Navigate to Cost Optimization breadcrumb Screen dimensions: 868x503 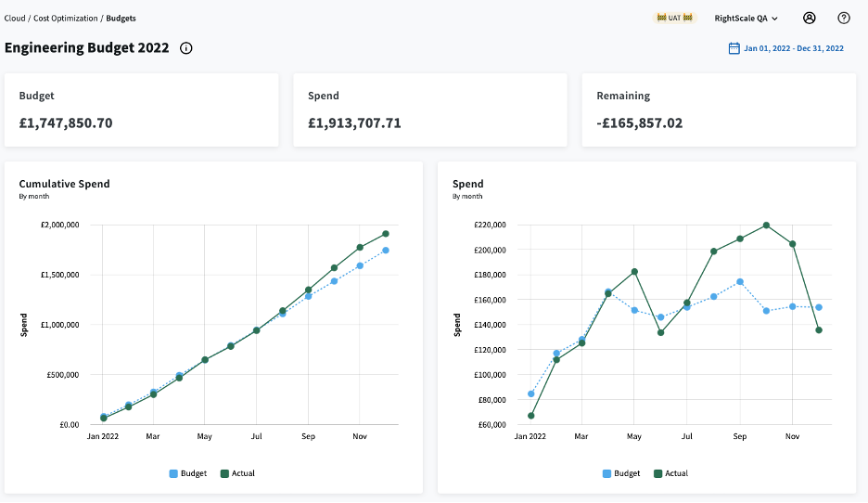pyautogui.click(x=66, y=18)
